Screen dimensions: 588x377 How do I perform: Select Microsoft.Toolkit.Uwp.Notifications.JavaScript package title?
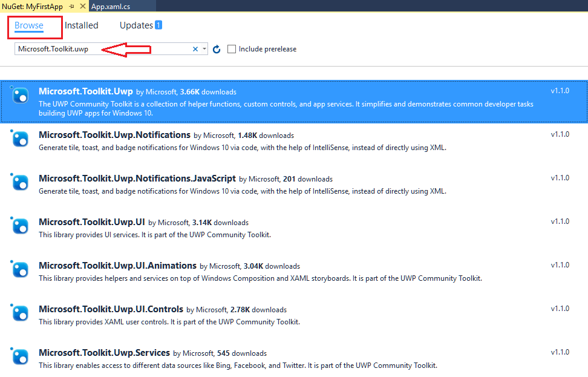[x=137, y=179]
